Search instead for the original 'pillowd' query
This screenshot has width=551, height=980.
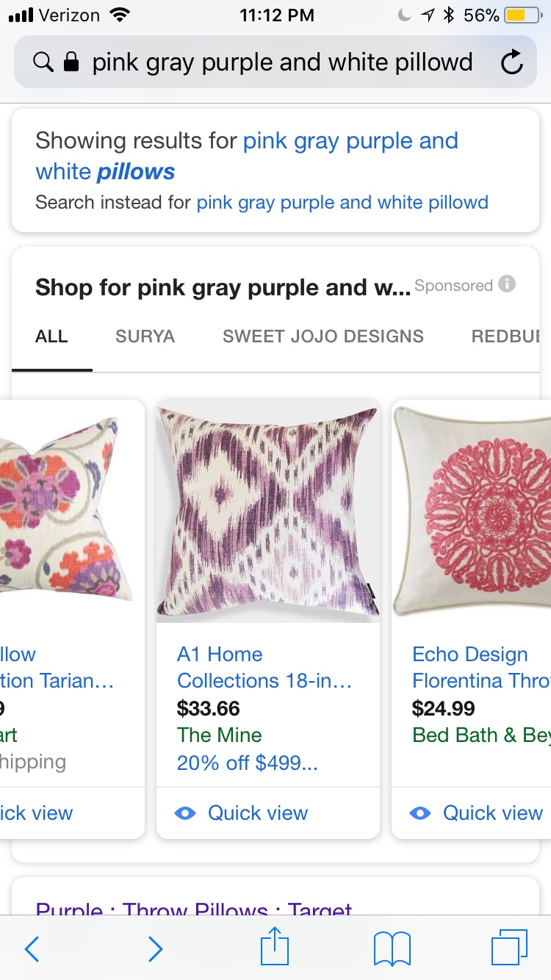click(342, 202)
